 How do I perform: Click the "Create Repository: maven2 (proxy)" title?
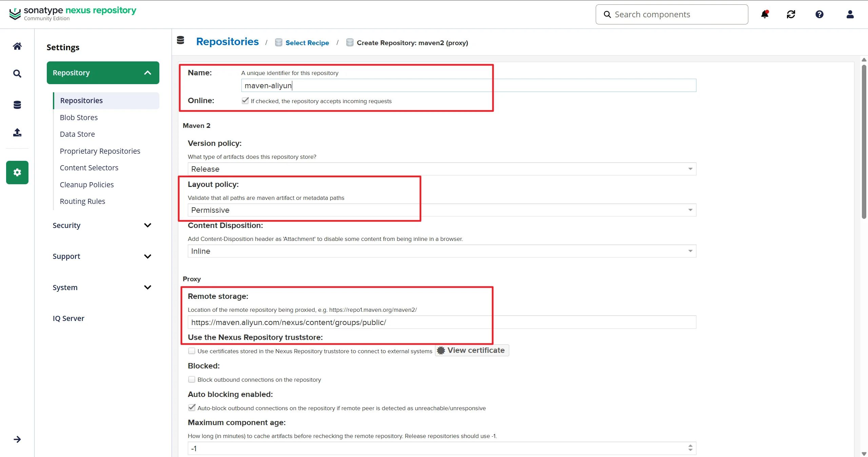(412, 43)
